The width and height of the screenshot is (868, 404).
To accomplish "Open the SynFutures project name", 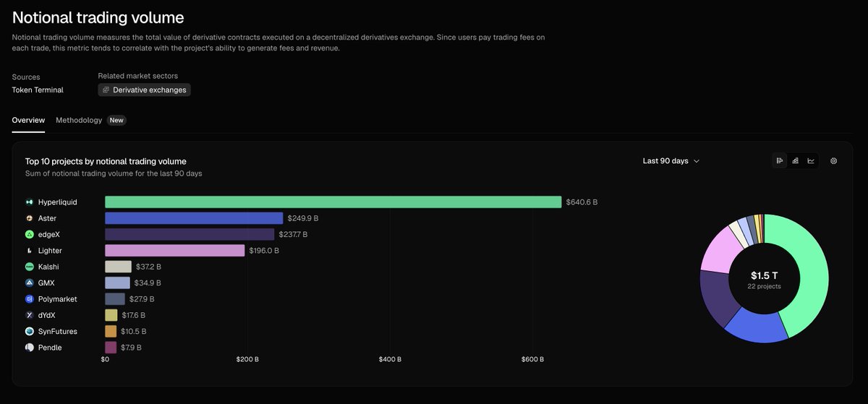I will pos(58,331).
